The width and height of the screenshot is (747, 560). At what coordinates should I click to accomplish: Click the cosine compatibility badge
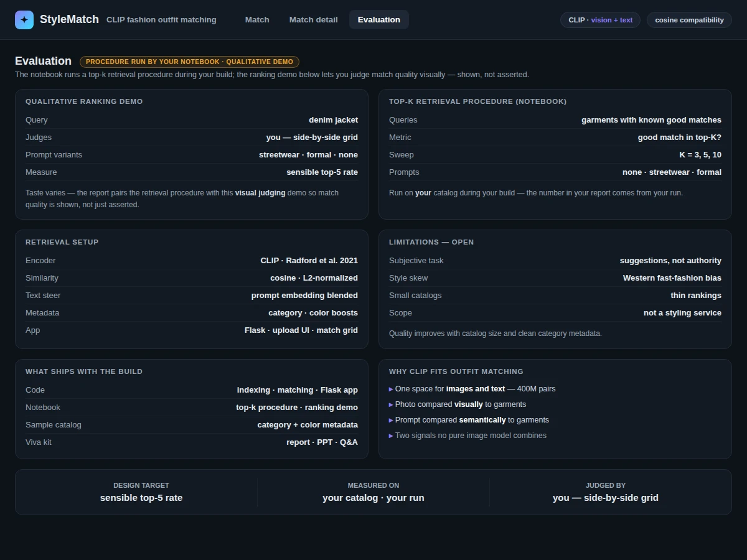[x=689, y=20]
